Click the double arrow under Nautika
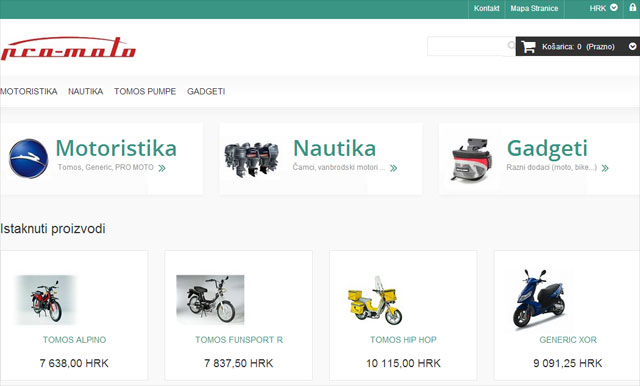 pos(393,168)
